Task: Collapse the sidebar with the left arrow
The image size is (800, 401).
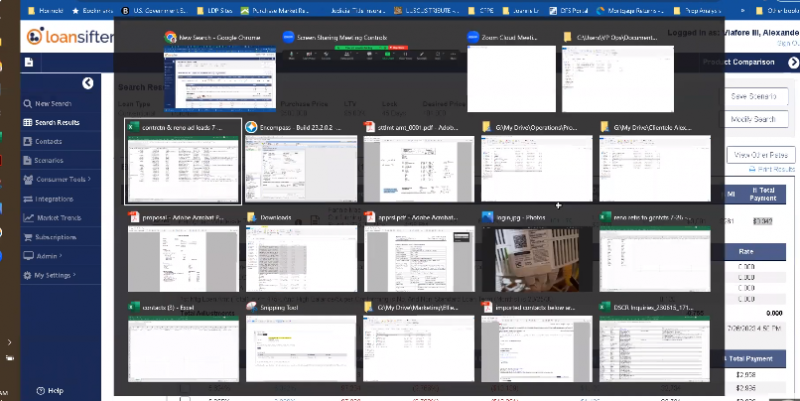Action: click(x=87, y=83)
